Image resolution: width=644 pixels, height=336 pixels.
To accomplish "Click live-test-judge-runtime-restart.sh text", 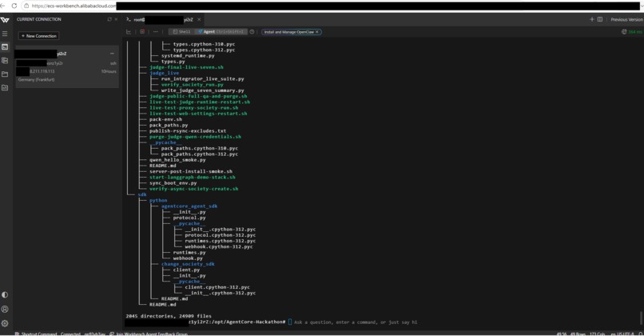I will [200, 102].
